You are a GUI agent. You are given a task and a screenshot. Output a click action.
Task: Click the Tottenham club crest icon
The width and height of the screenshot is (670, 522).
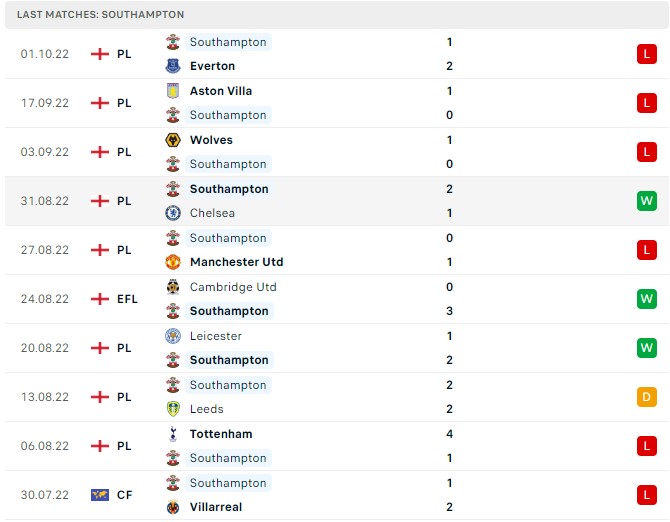pos(173,434)
